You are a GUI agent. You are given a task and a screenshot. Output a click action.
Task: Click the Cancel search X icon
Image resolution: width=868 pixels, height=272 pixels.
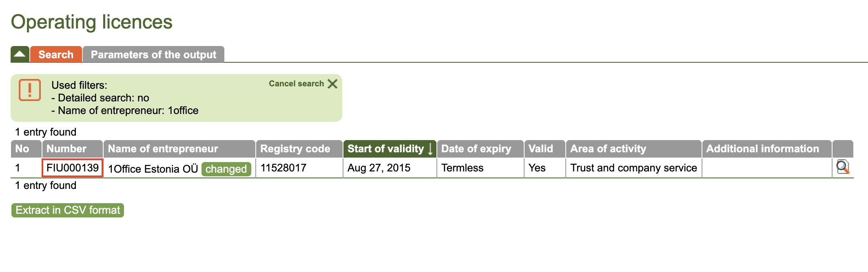coord(333,84)
